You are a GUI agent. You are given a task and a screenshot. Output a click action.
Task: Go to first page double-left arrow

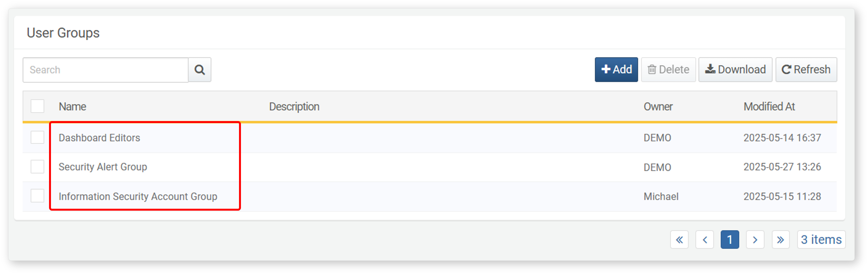click(679, 240)
